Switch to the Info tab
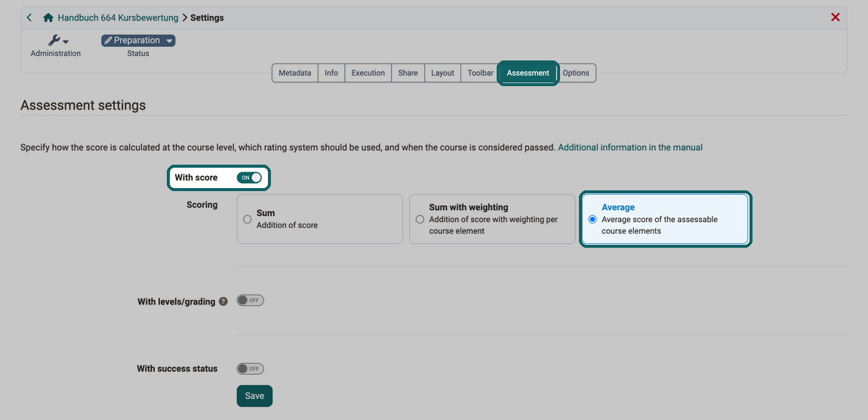Image resolution: width=868 pixels, height=420 pixels. click(331, 73)
